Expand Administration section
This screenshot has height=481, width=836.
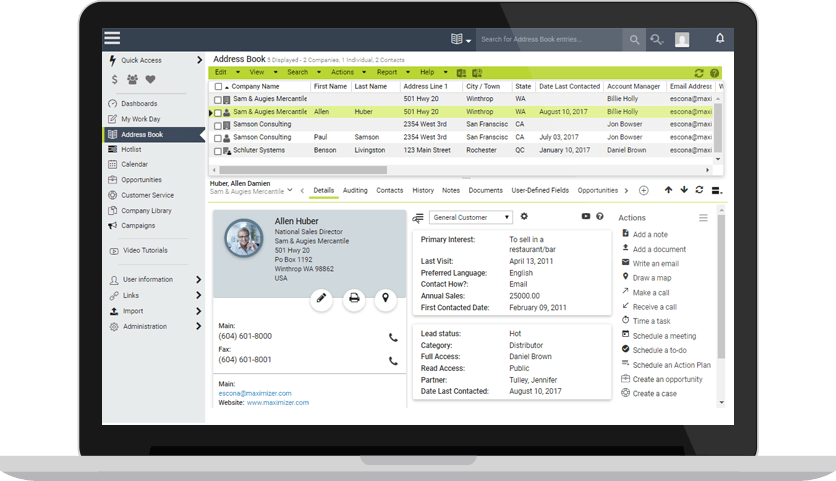(198, 326)
